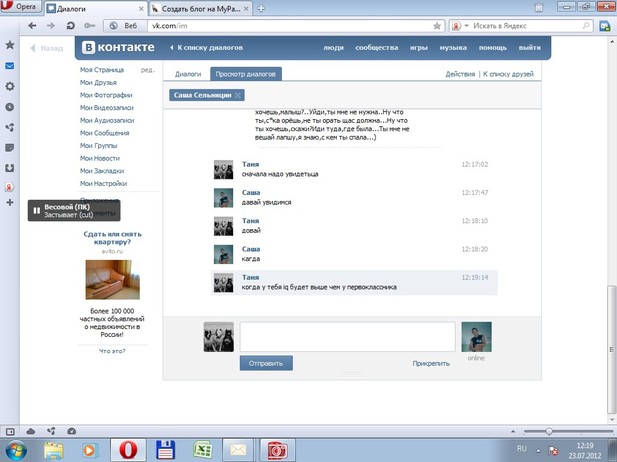
Task: Open игры in VK top menu
Action: (419, 48)
